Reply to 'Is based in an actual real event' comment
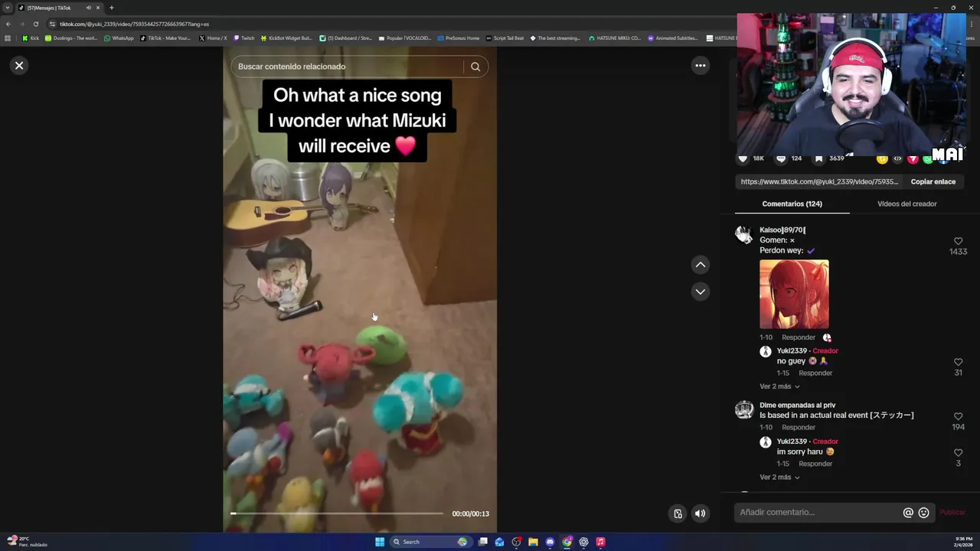Viewport: 980px width, 551px height. 798,428
